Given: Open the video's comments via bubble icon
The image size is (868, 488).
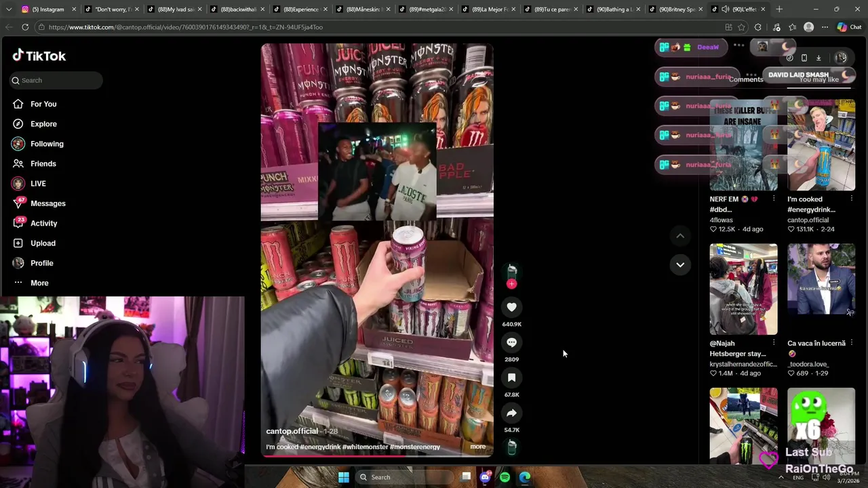Looking at the screenshot, I should (x=511, y=342).
